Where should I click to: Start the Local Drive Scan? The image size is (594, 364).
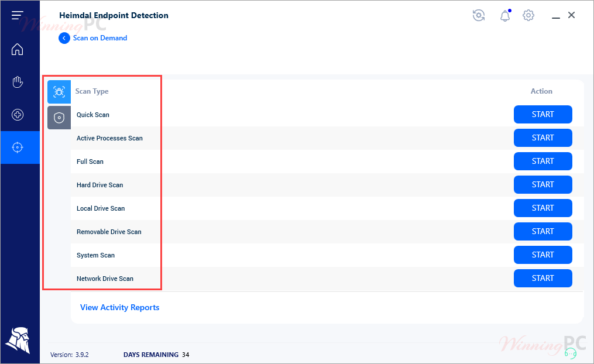(543, 208)
